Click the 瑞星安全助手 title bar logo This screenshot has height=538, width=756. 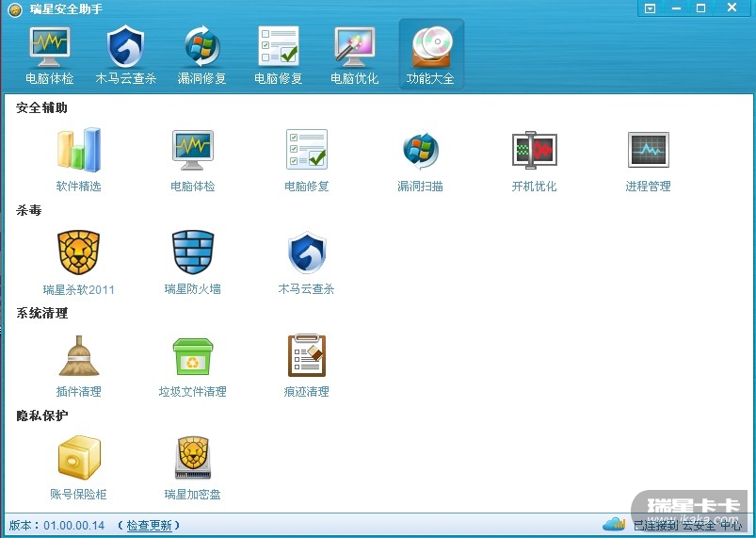(15, 9)
